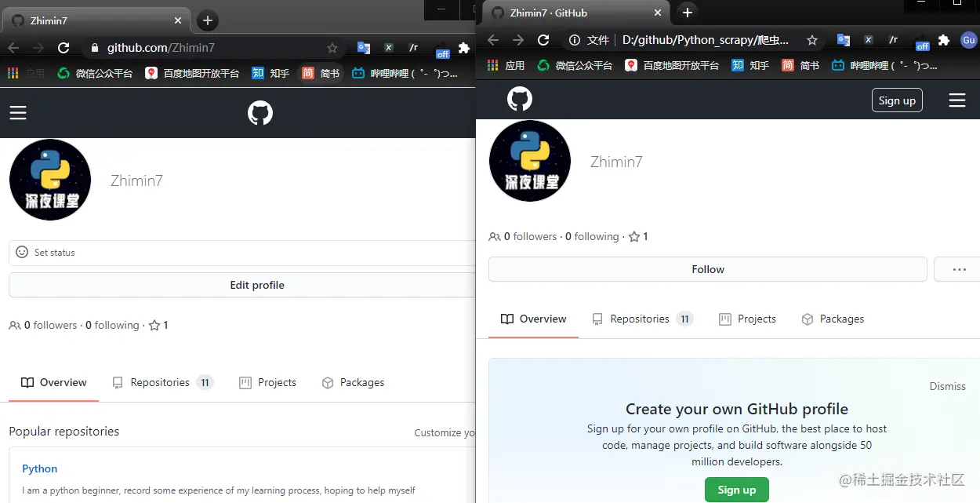The width and height of the screenshot is (980, 503).
Task: Open 百度地图开放平台 bookmark in right window
Action: (x=672, y=65)
